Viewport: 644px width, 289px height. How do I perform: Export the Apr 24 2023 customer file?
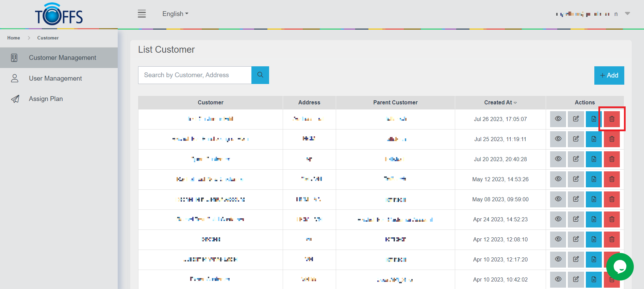tap(594, 219)
